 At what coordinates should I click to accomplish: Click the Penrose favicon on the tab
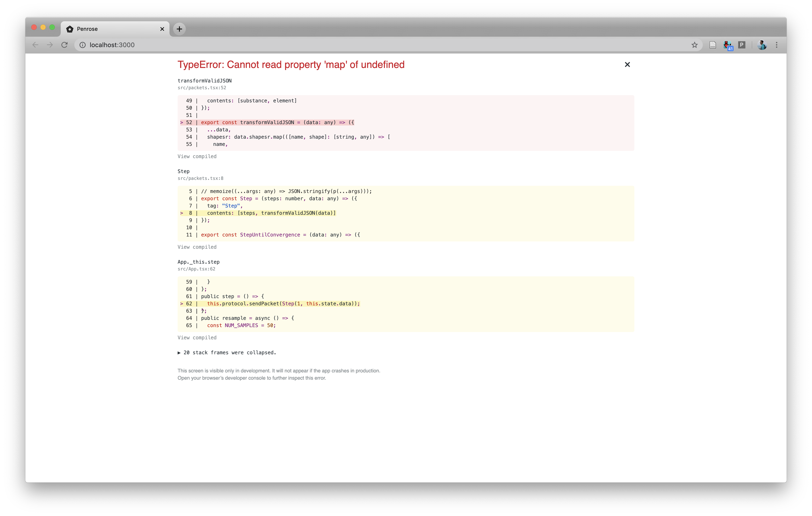coord(70,29)
